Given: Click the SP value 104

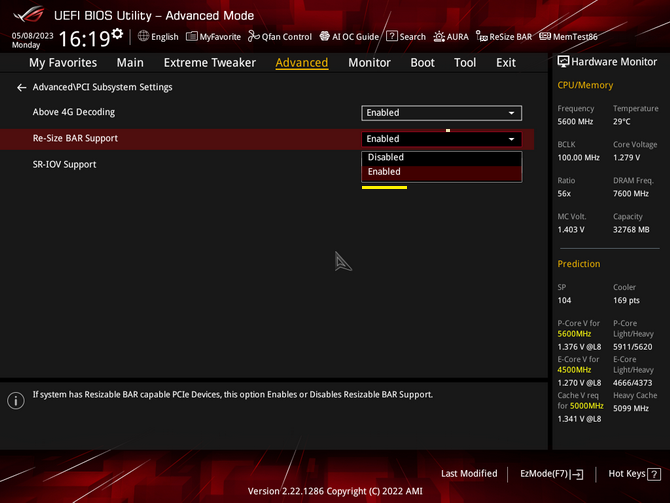Looking at the screenshot, I should 564,300.
